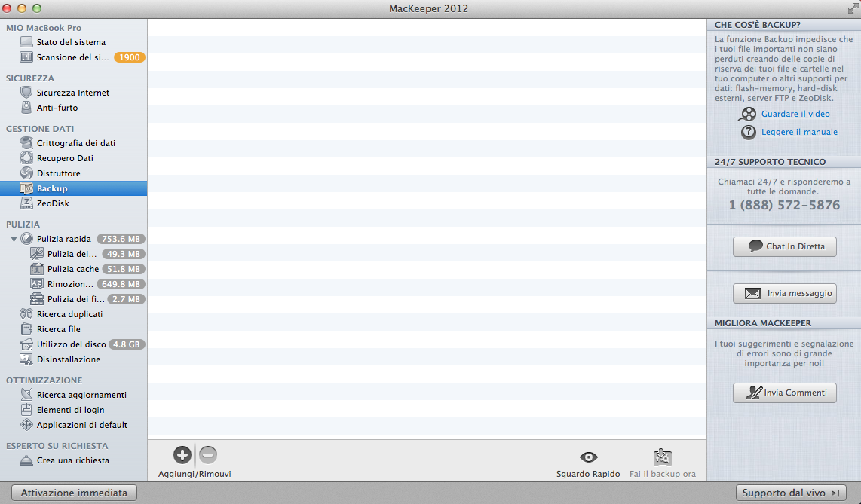
Task: Select the Backup sidebar item
Action: tap(74, 188)
